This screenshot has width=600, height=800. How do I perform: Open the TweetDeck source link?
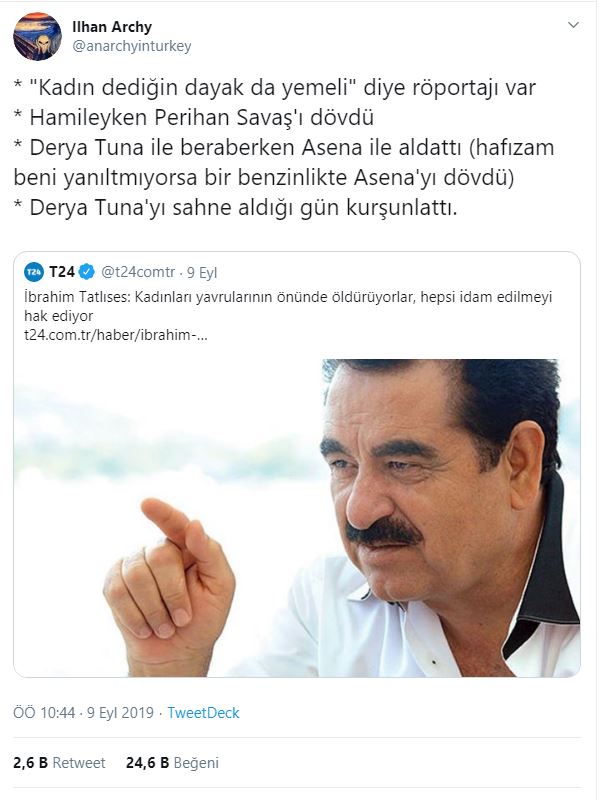click(204, 712)
